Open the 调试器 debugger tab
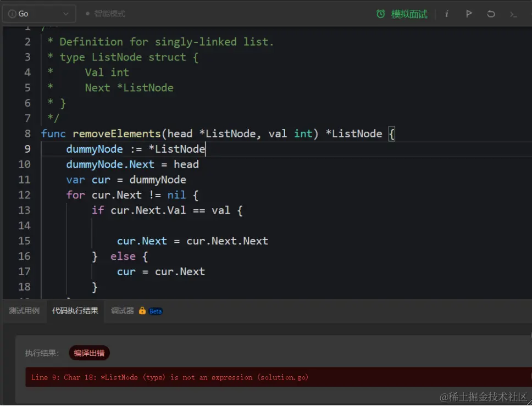Viewport: 532px width, 407px height. [x=123, y=311]
